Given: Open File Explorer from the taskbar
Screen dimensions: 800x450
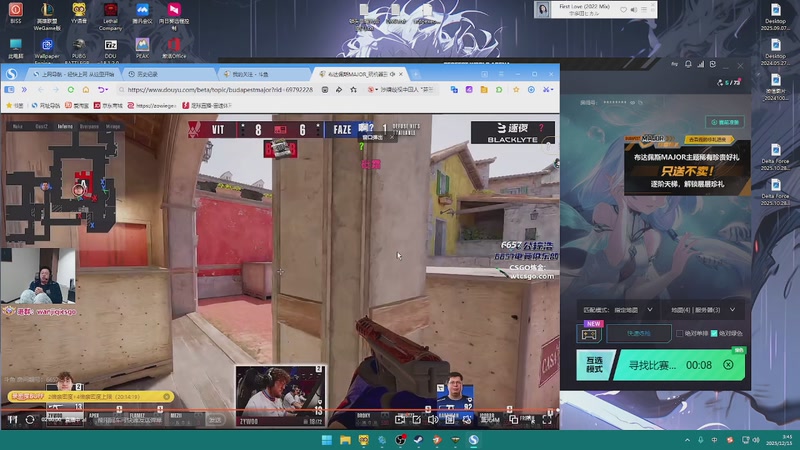Looking at the screenshot, I should [x=345, y=440].
